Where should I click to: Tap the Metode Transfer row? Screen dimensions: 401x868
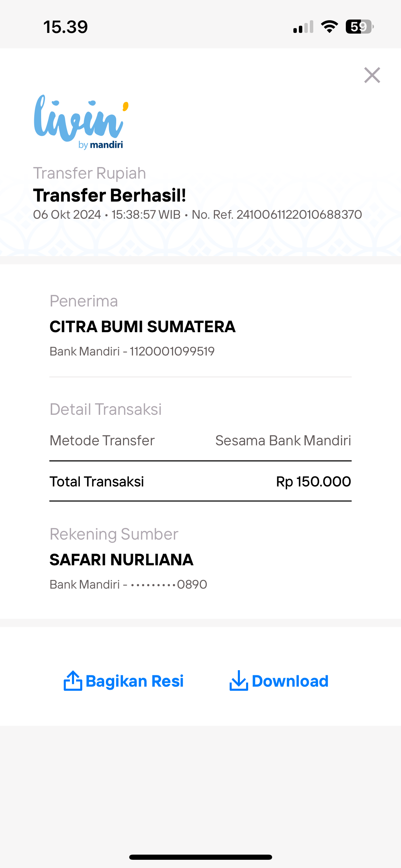coord(200,441)
